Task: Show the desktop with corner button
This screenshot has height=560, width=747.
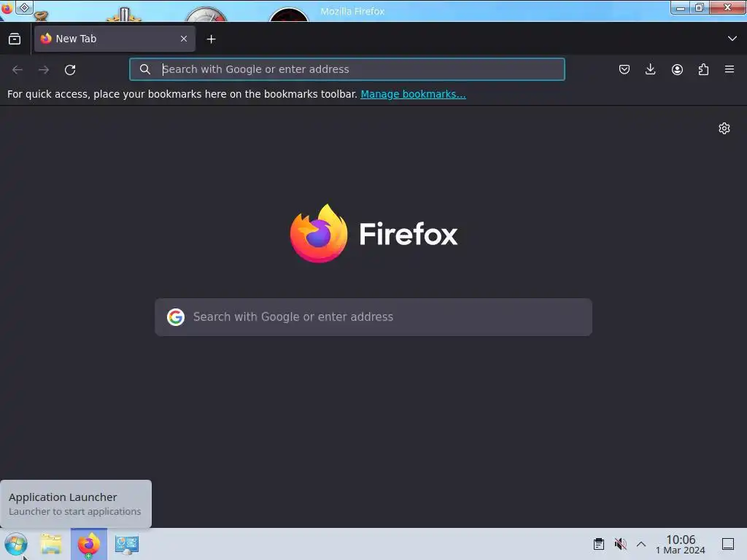Action: [728, 544]
